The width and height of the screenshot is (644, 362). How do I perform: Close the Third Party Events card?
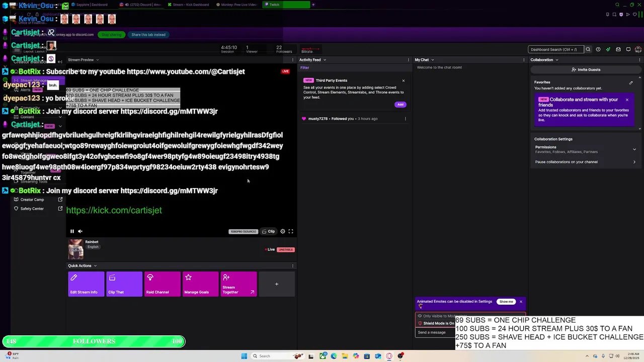click(403, 80)
